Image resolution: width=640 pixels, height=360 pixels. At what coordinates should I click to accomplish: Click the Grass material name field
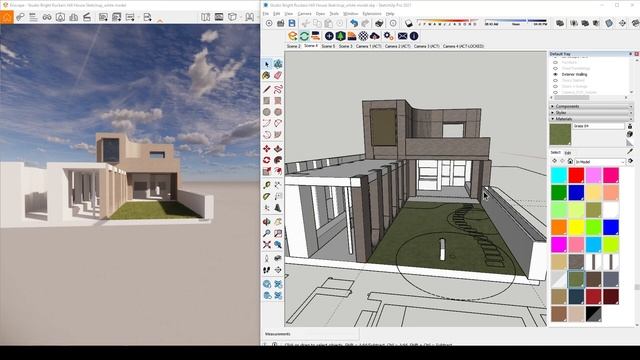[599, 126]
